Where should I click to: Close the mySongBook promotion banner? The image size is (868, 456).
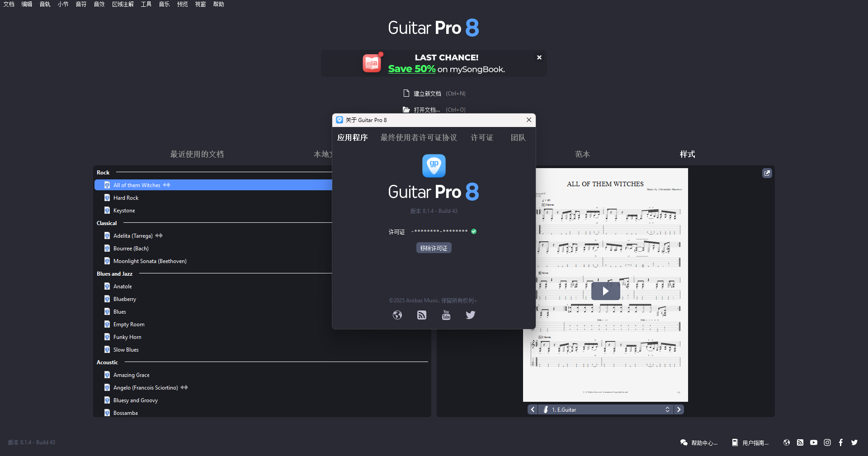539,57
